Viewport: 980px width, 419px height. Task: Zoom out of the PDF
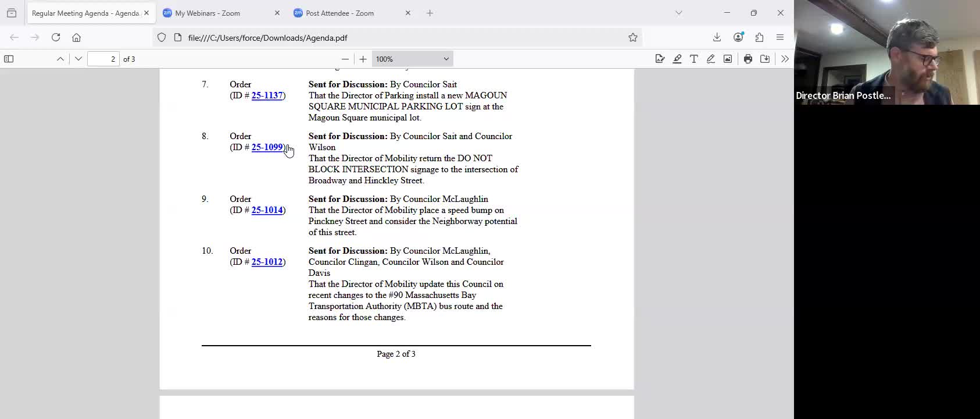click(345, 59)
